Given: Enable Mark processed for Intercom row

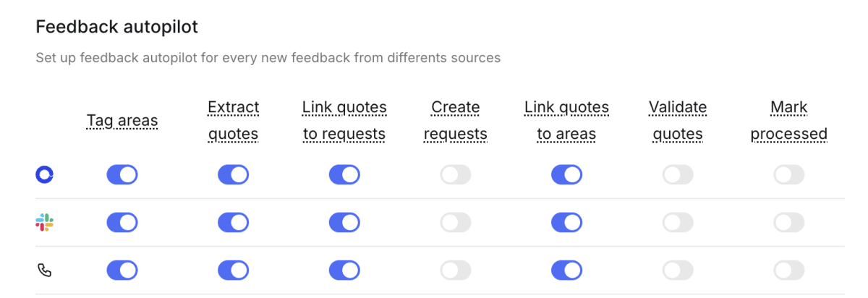Looking at the screenshot, I should pyautogui.click(x=789, y=174).
